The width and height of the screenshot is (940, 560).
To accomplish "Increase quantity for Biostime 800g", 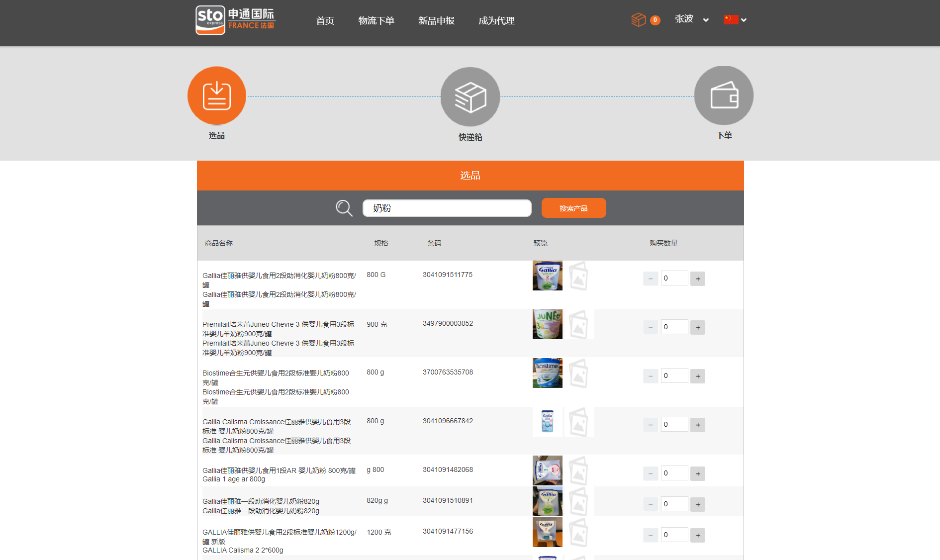I will click(x=698, y=376).
